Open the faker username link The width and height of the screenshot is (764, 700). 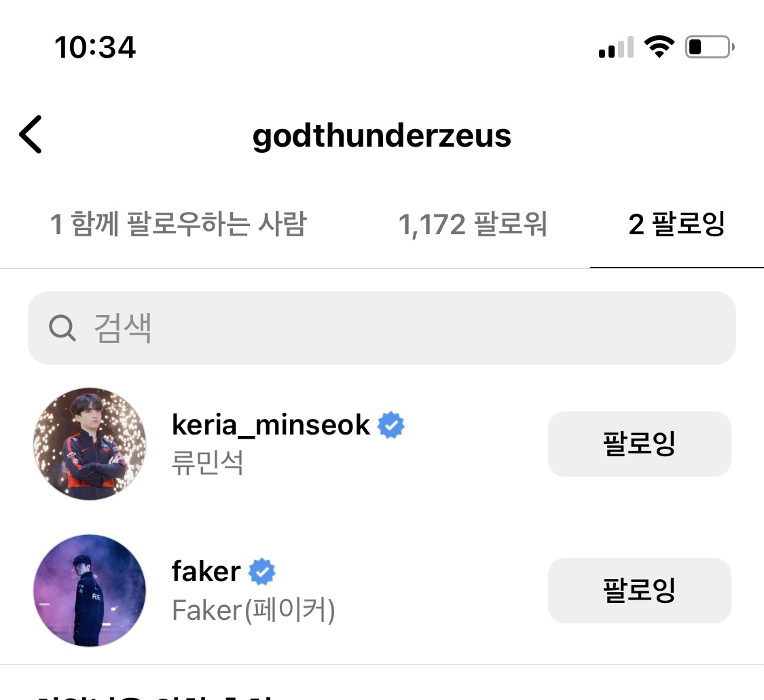point(206,572)
